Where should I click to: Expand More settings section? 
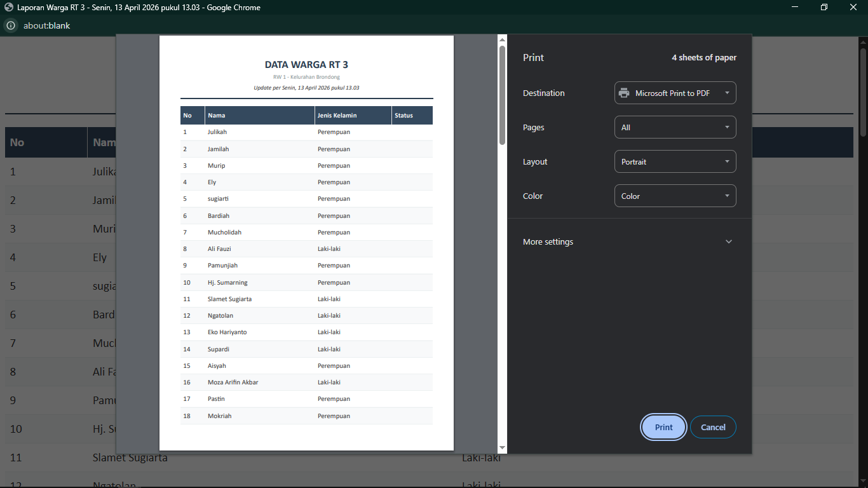pyautogui.click(x=628, y=241)
